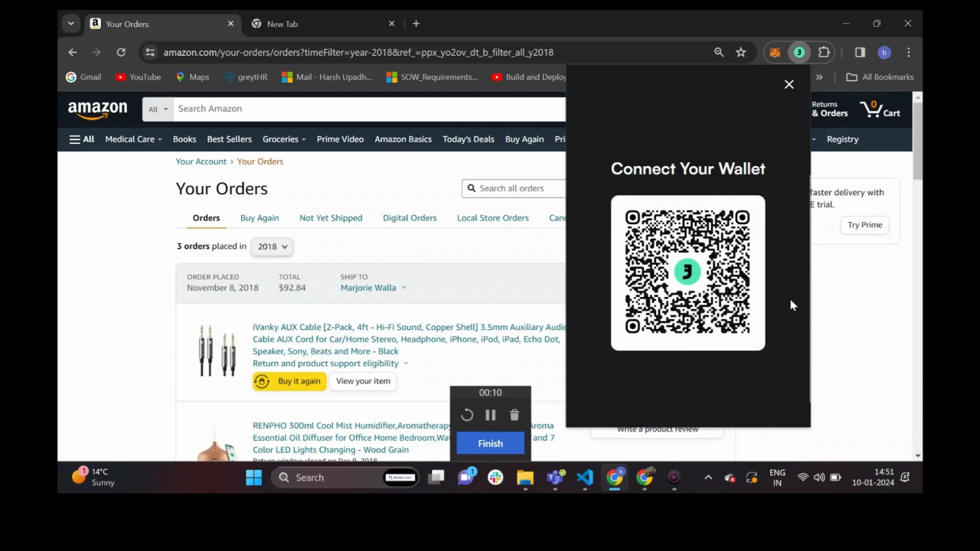Expand the Medical Care menu
Image resolution: width=980 pixels, height=551 pixels.
(133, 139)
